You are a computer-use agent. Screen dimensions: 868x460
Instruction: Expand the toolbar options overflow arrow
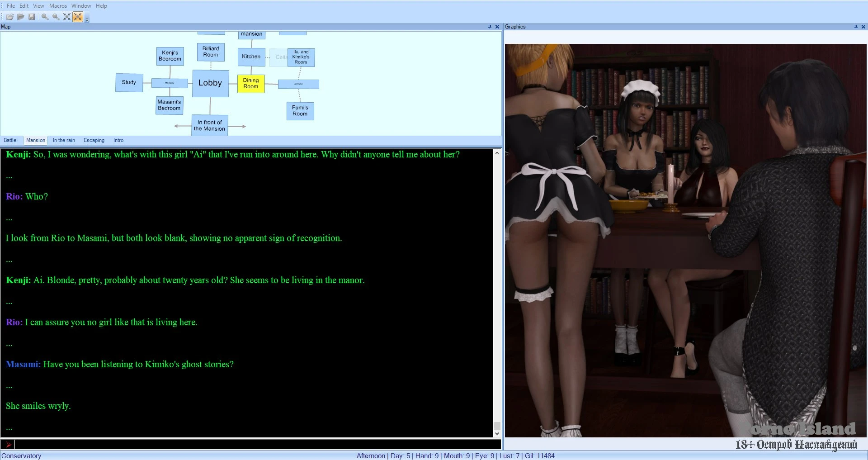pyautogui.click(x=87, y=19)
